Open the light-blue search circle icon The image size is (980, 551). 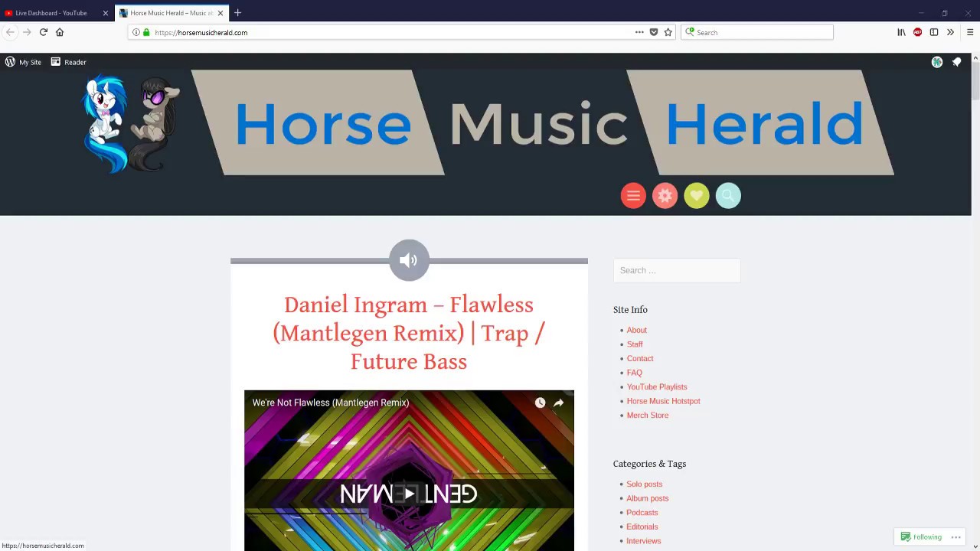click(728, 196)
